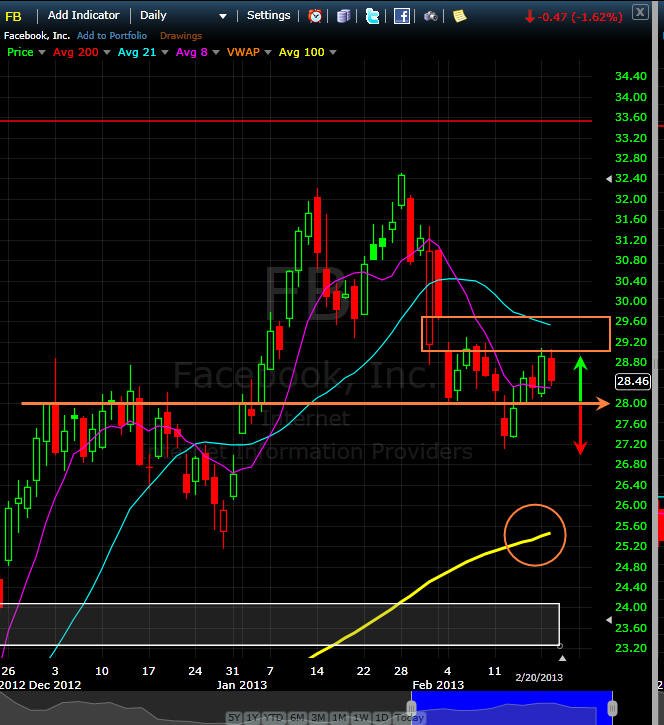Click Add to Portfolio link
Image resolution: width=664 pixels, height=725 pixels.
pos(112,36)
